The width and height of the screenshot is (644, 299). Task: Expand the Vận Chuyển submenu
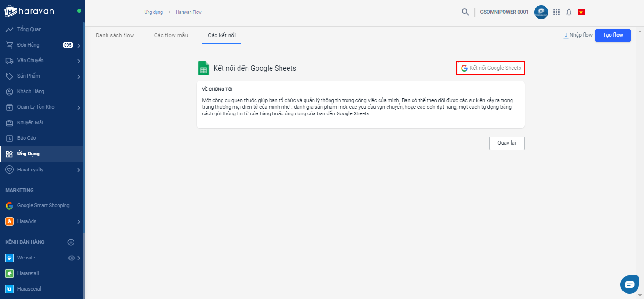[79, 61]
